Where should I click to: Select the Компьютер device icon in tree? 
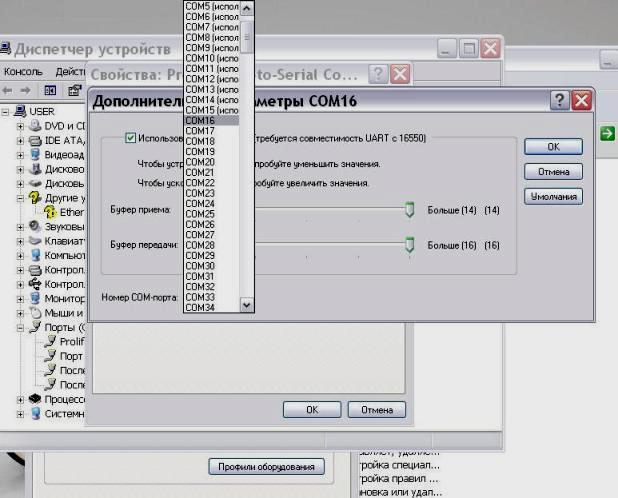[35, 255]
